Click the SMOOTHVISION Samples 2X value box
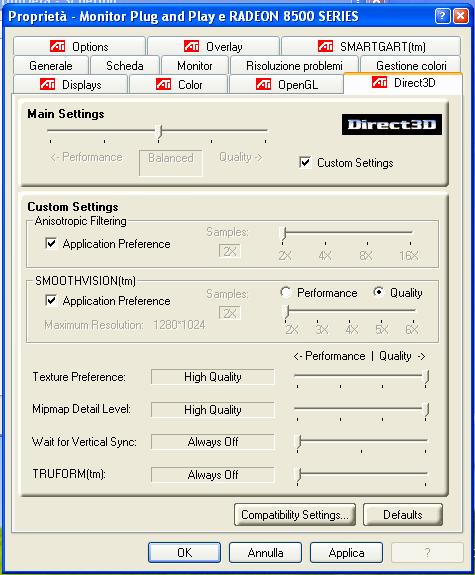Image resolution: width=475 pixels, height=575 pixels. pyautogui.click(x=230, y=313)
